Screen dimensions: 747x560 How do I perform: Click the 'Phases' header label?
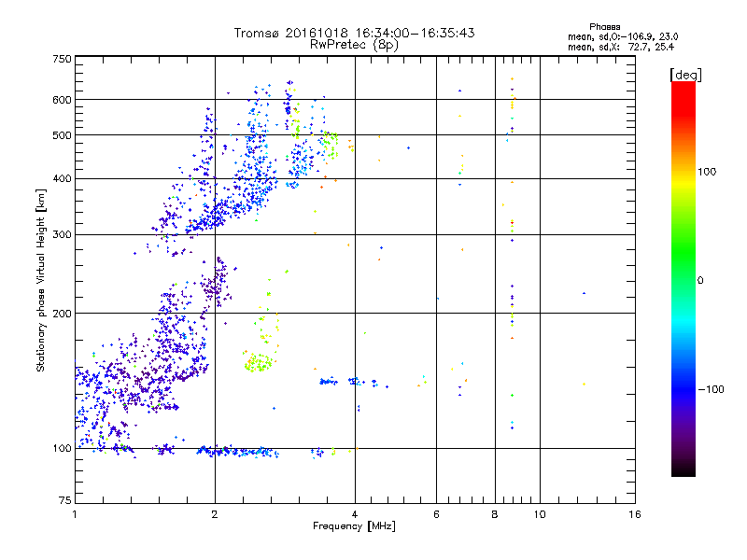coord(604,27)
